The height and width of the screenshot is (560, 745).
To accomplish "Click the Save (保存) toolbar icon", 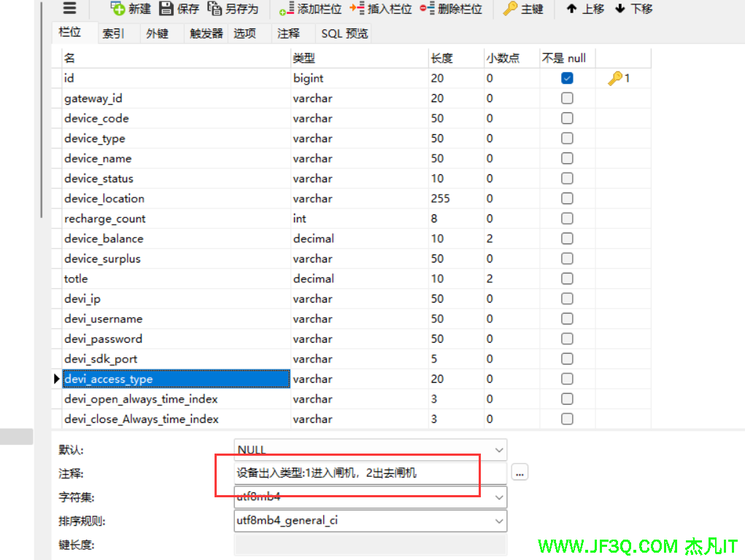I will click(x=166, y=9).
